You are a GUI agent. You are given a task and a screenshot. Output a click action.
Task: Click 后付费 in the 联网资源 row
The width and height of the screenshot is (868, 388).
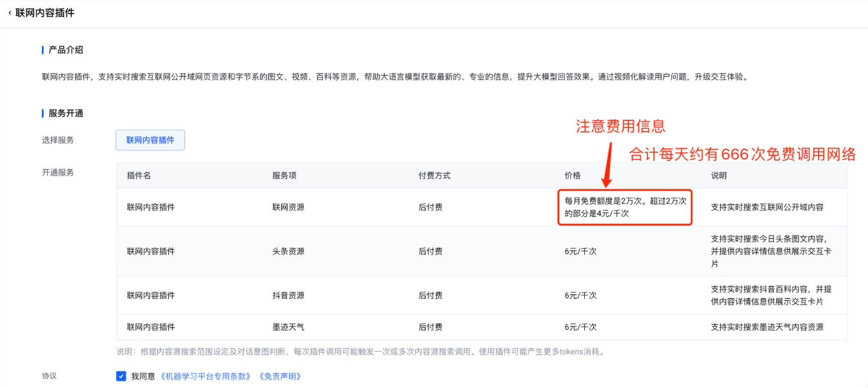pos(430,207)
